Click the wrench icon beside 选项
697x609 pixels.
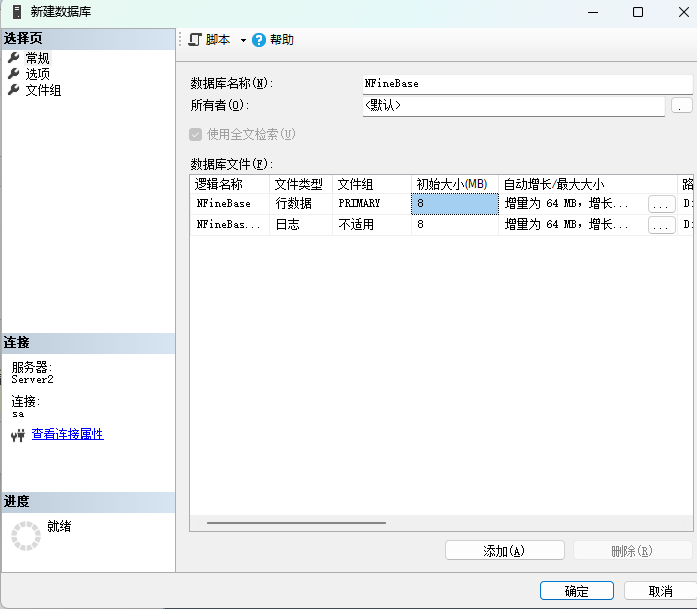(14, 73)
